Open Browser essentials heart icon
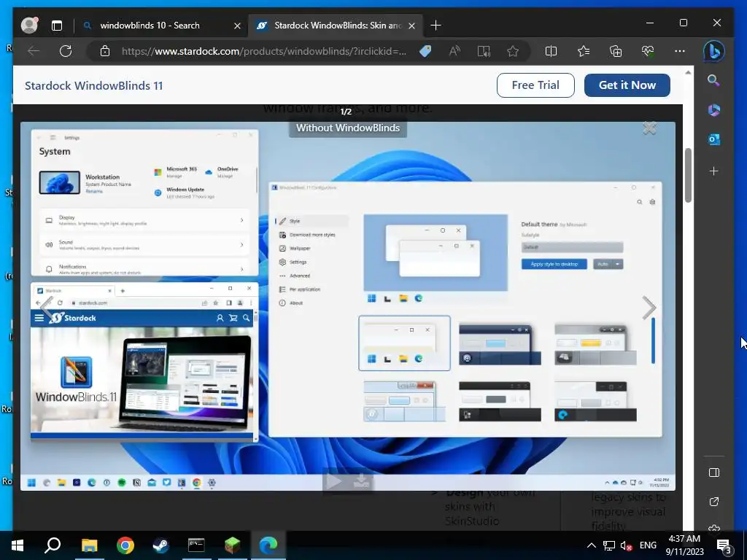Screen dimensions: 747x560 [648, 51]
